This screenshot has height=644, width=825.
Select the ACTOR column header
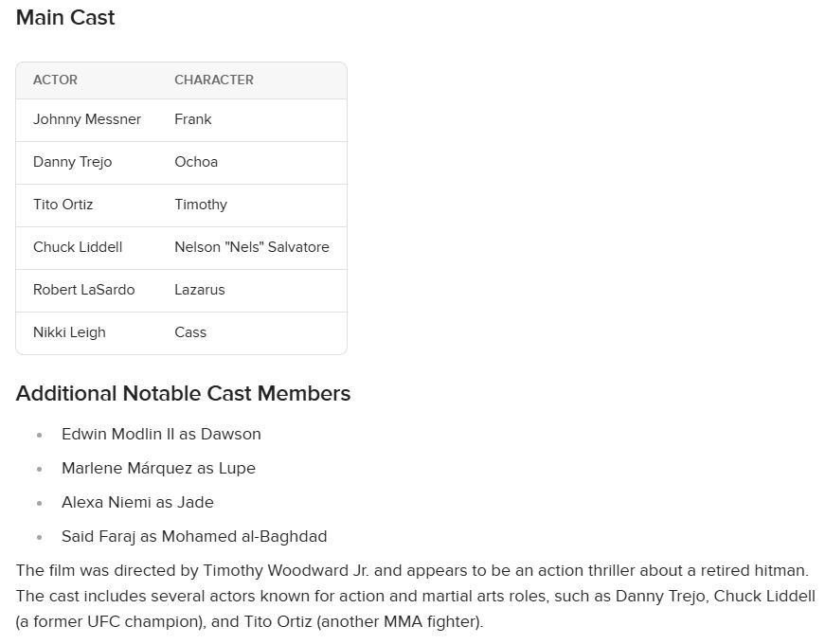55,80
